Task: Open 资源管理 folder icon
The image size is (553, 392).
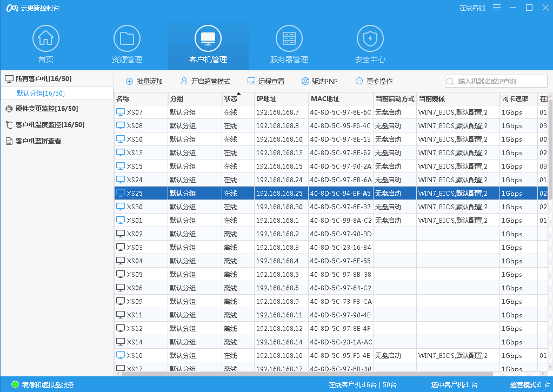Action: [127, 38]
